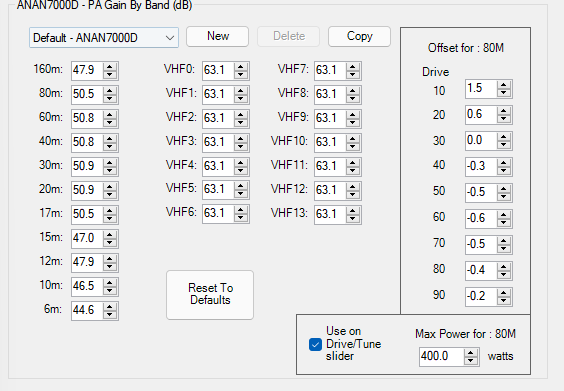Increase the VHF5 gain with up arrow
This screenshot has width=564, height=391.
pos(241,186)
